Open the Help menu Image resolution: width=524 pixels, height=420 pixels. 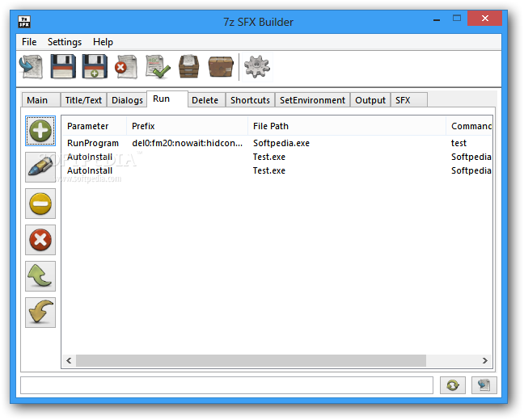(103, 42)
